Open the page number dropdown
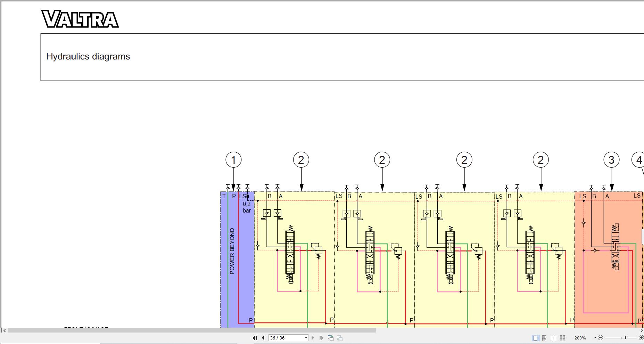This screenshot has height=344, width=644. point(306,338)
